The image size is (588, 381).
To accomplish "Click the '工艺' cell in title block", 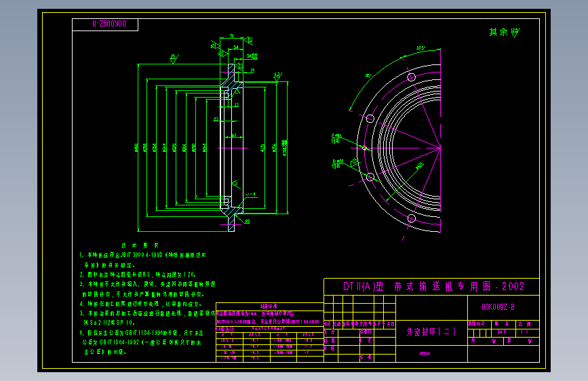I will coord(366,340).
